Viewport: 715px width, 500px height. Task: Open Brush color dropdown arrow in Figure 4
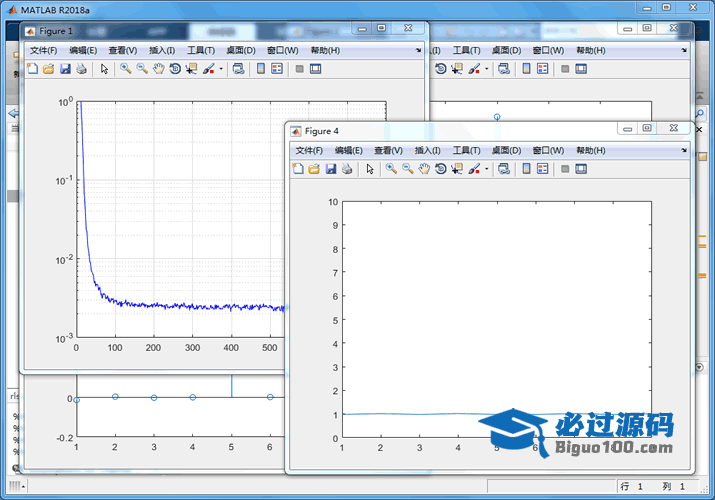pos(487,170)
